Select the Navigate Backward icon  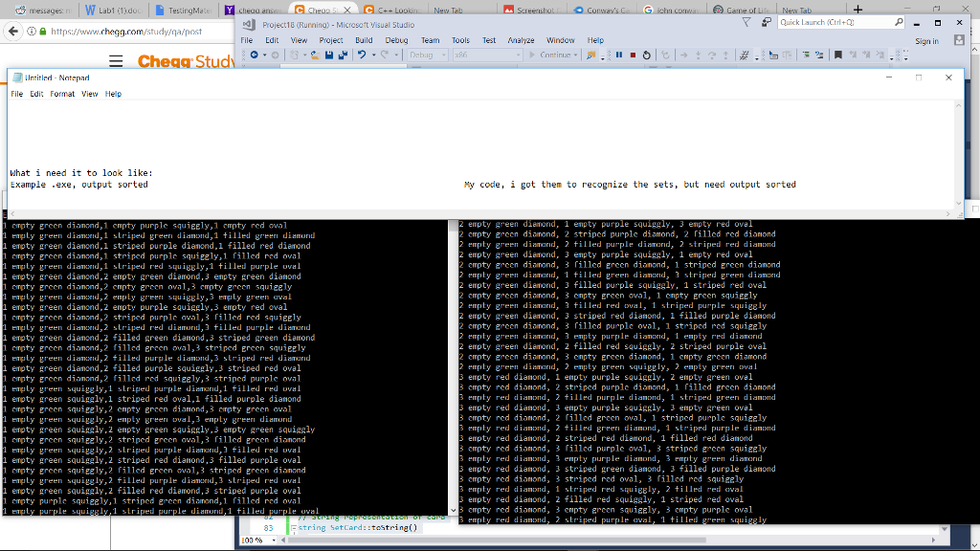click(254, 55)
